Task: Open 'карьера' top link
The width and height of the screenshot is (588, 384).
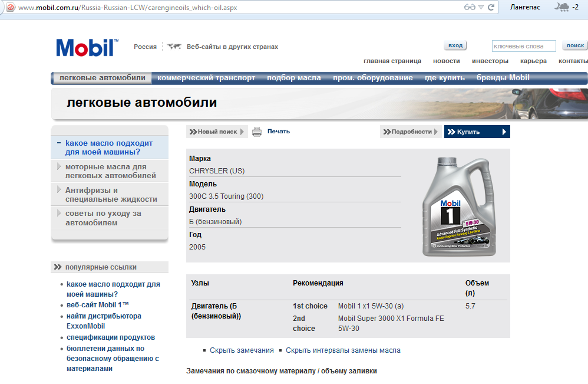Action: [x=533, y=61]
